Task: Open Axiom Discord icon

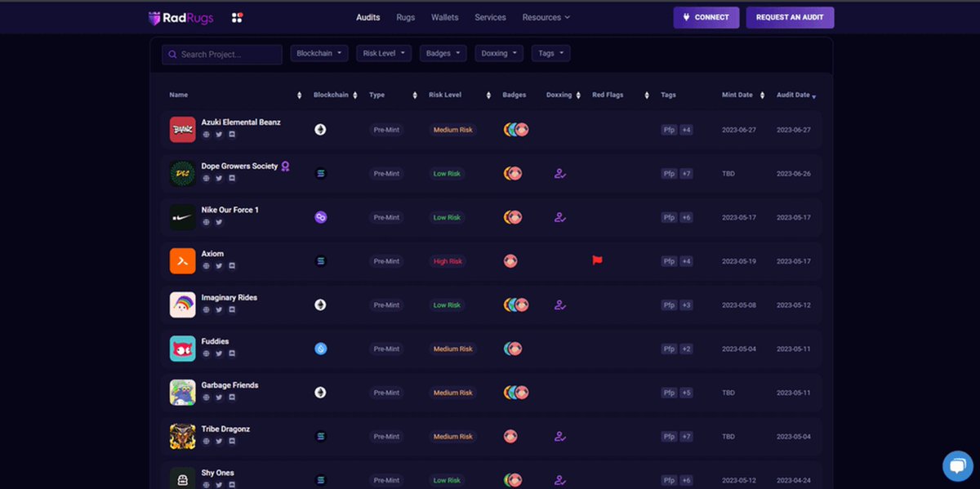Action: 232,265
